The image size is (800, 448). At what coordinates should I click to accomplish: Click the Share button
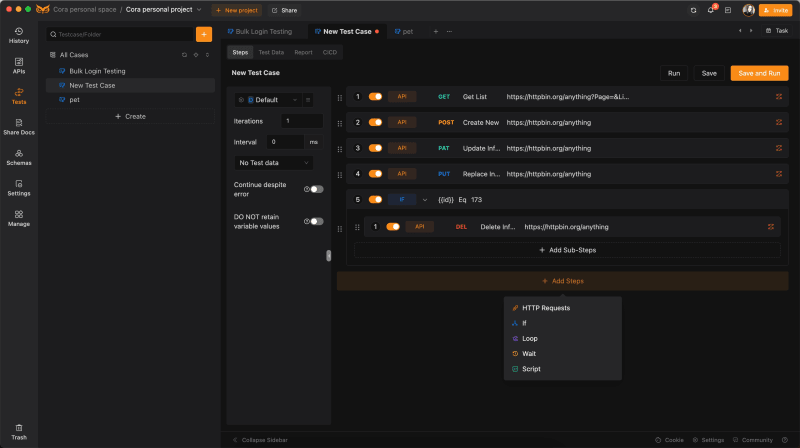(x=285, y=10)
